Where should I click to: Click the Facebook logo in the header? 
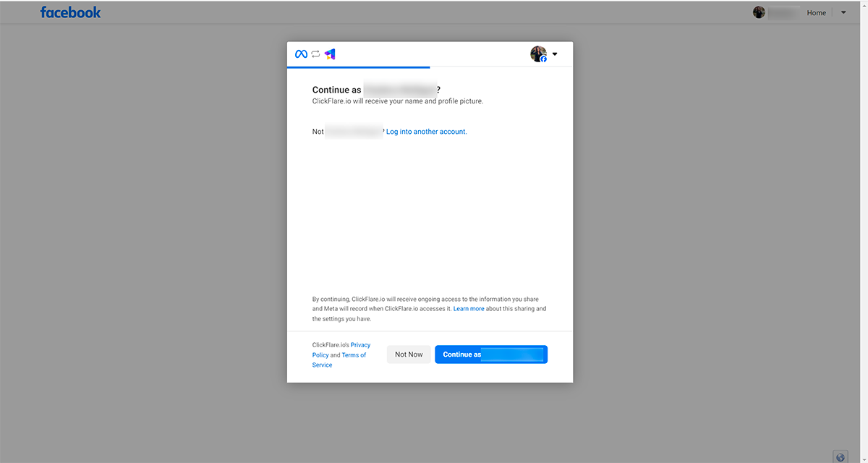pyautogui.click(x=71, y=12)
